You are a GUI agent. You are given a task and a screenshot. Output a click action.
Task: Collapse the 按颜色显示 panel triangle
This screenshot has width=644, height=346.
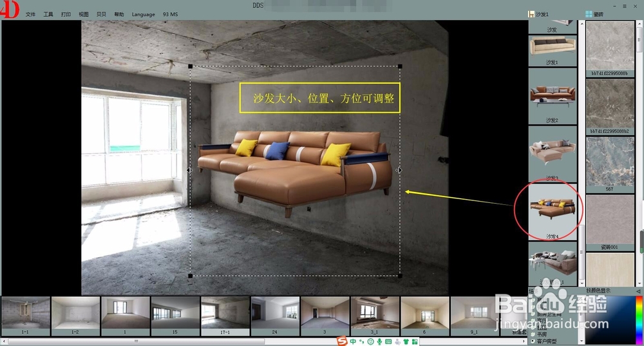tap(638, 291)
